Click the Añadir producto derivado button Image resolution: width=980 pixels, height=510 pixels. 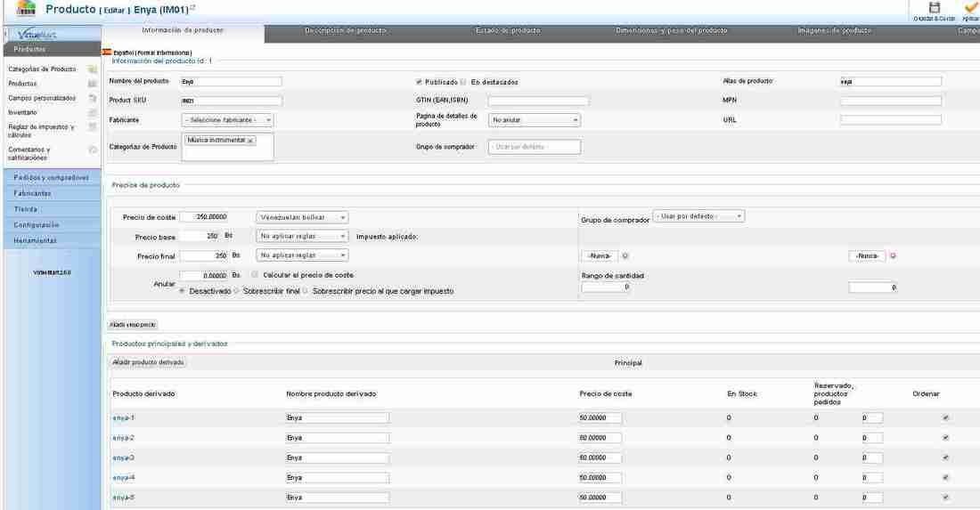[148, 362]
